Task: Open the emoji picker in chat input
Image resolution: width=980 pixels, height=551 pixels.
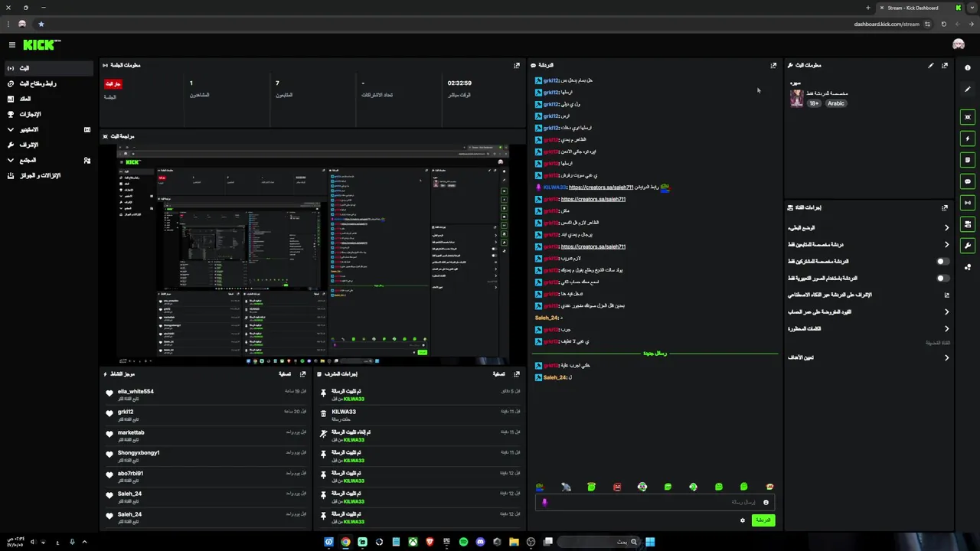Action: click(x=766, y=503)
